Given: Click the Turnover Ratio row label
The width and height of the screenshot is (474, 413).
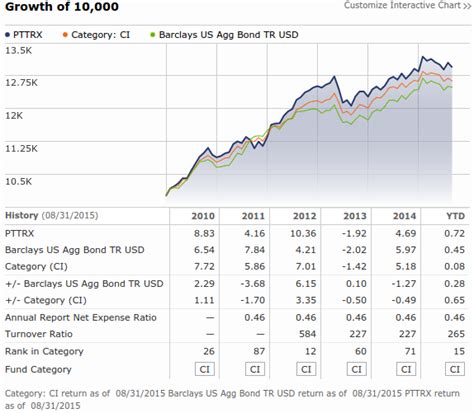Looking at the screenshot, I should click(39, 334).
